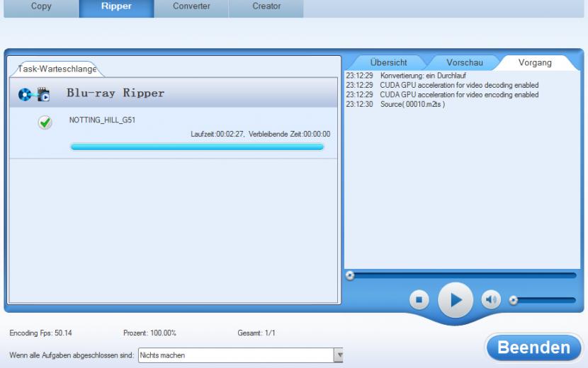
Task: Open the Vorschau preview tab
Action: (x=464, y=63)
